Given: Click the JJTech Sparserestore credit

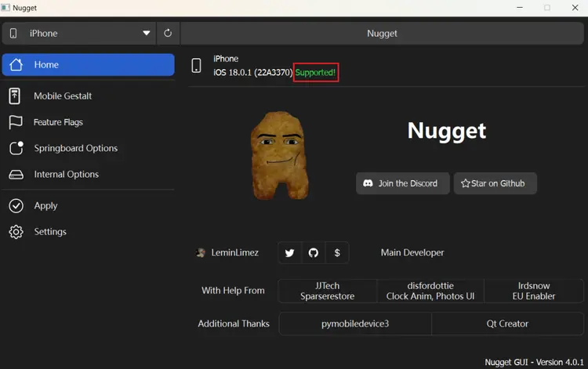Looking at the screenshot, I should coord(328,291).
